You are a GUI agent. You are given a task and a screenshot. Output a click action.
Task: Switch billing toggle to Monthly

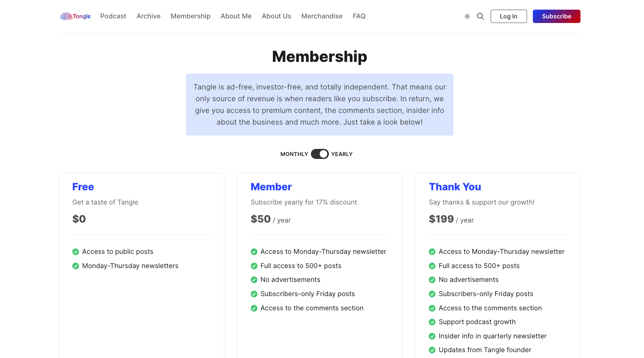click(x=294, y=154)
